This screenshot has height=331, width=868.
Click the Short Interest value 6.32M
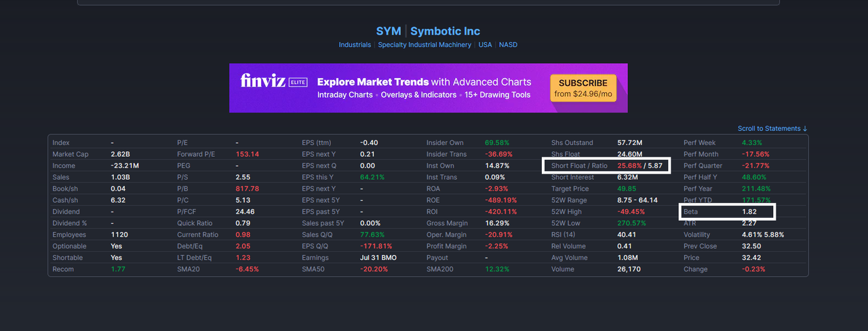pos(627,177)
